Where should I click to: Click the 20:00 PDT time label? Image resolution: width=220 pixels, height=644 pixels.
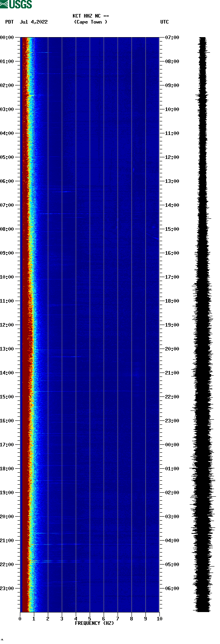click(x=7, y=517)
